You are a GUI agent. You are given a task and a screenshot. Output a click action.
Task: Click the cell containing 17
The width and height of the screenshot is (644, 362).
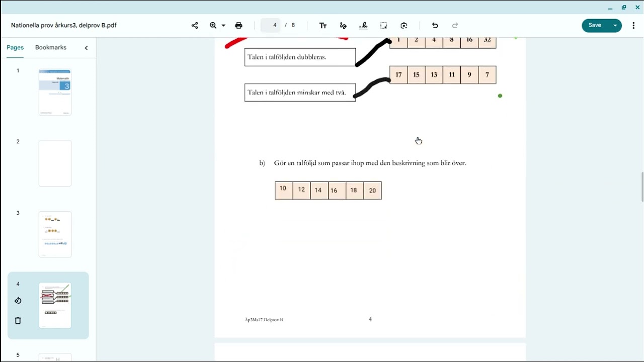[398, 75]
